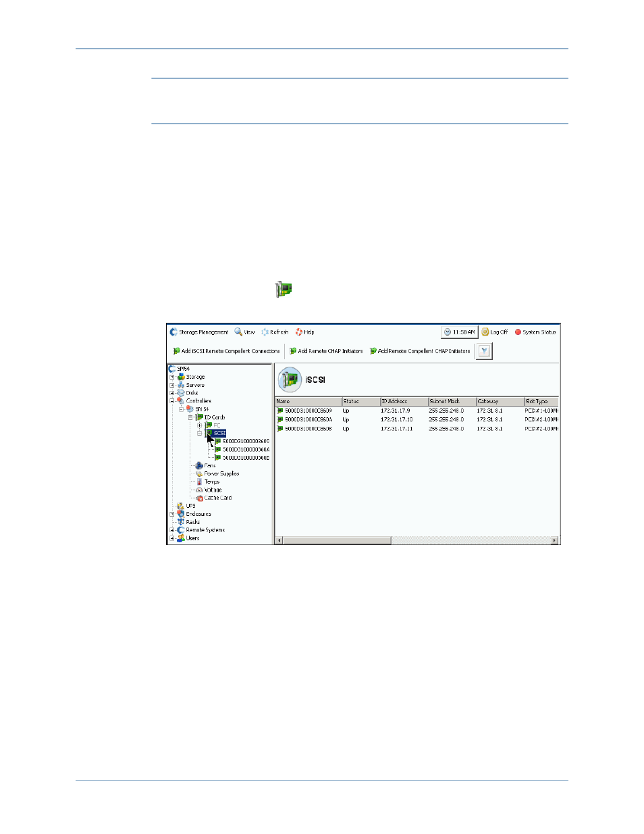Select the Power Supplies tree item
This screenshot has width=644, height=834.
221,474
